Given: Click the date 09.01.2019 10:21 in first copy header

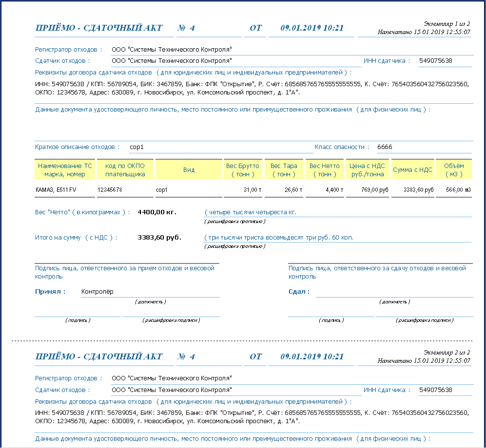Looking at the screenshot, I should click(312, 28).
